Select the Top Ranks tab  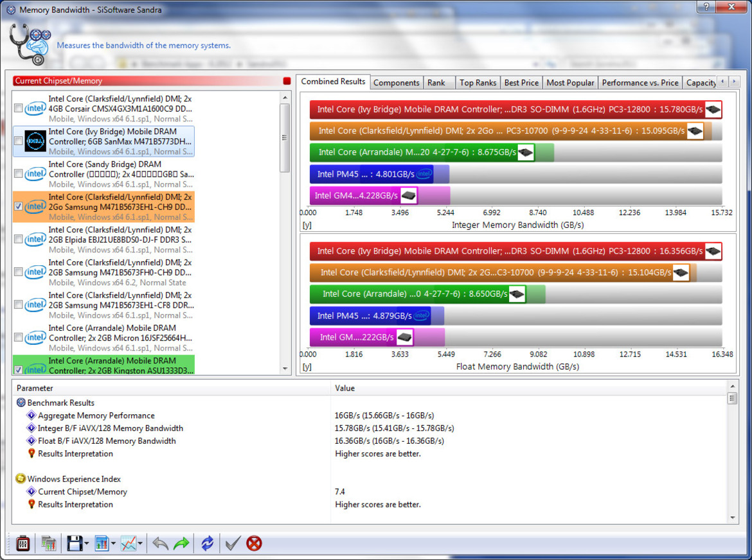(478, 82)
